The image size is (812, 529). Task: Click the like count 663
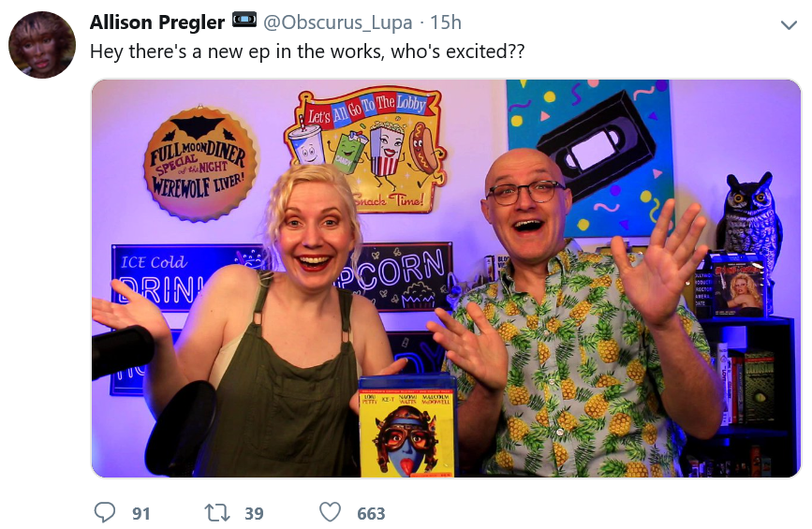pyautogui.click(x=371, y=513)
